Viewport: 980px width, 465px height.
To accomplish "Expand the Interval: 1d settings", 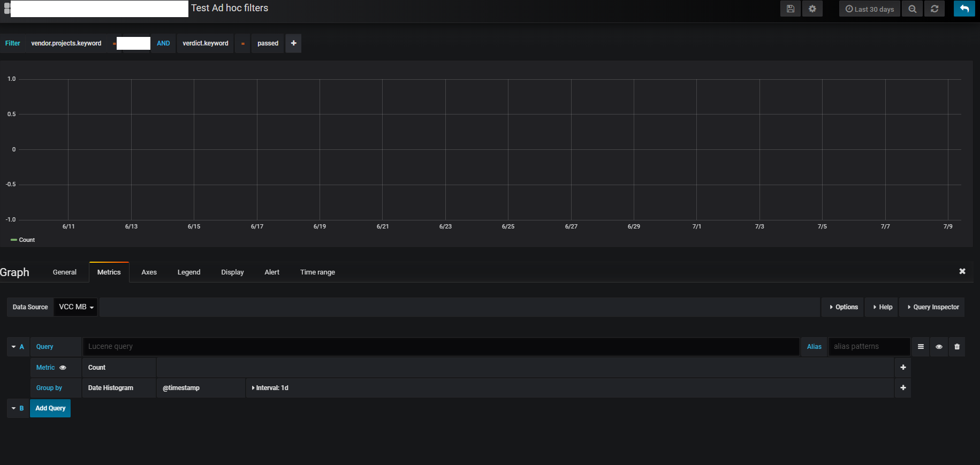I will 270,388.
